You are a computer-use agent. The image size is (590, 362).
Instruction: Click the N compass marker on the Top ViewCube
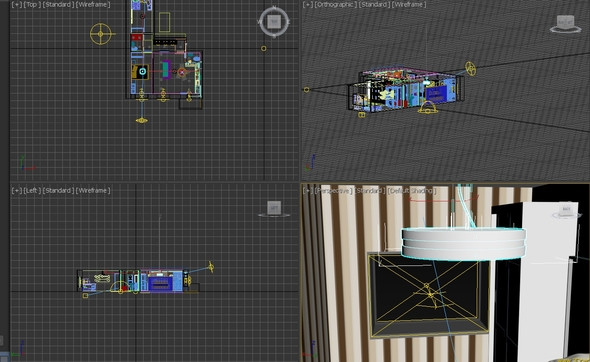(x=274, y=7)
